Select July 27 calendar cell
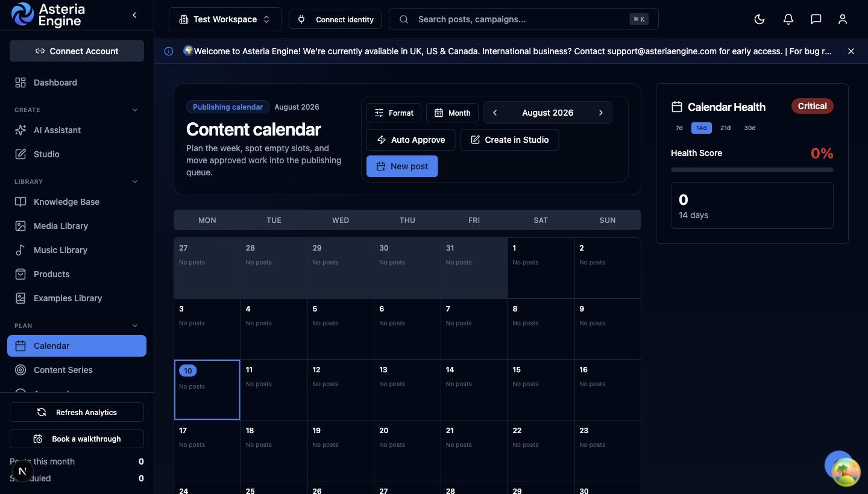Image resolution: width=868 pixels, height=494 pixels. [207, 268]
